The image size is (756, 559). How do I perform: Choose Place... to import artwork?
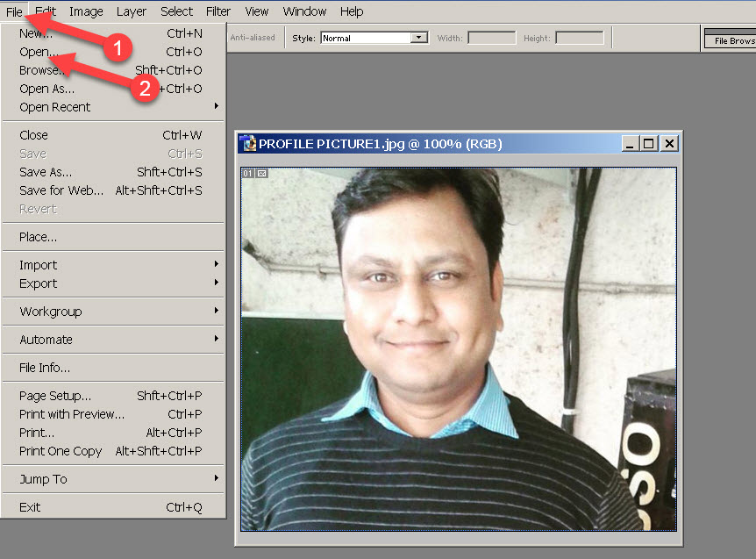[39, 236]
